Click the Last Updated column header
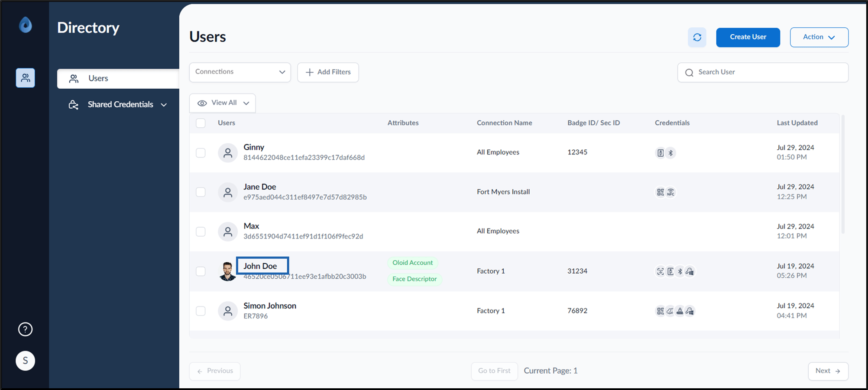This screenshot has width=868, height=390. pos(797,123)
